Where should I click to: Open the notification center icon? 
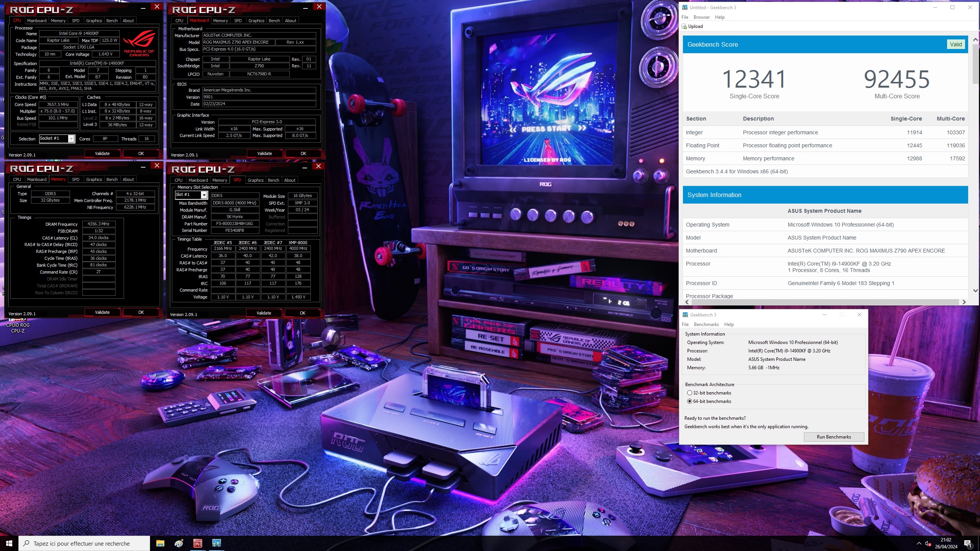click(x=968, y=543)
